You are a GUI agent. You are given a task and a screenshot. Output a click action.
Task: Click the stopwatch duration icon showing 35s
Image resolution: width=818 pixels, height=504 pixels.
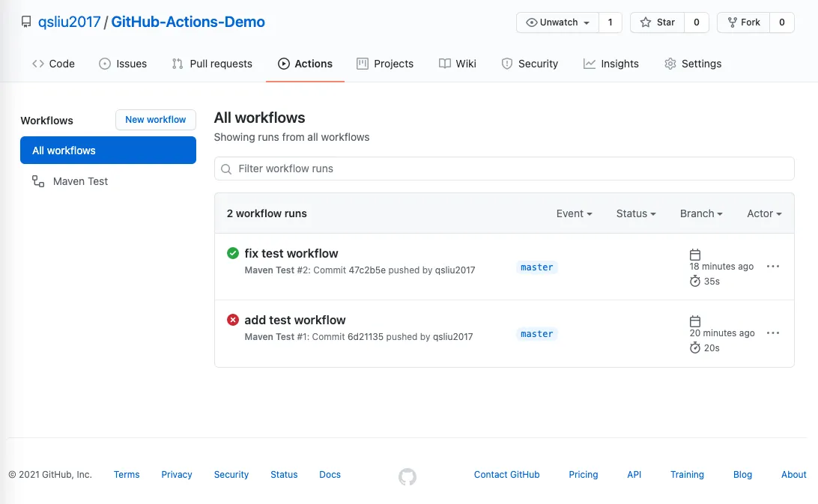pos(695,281)
